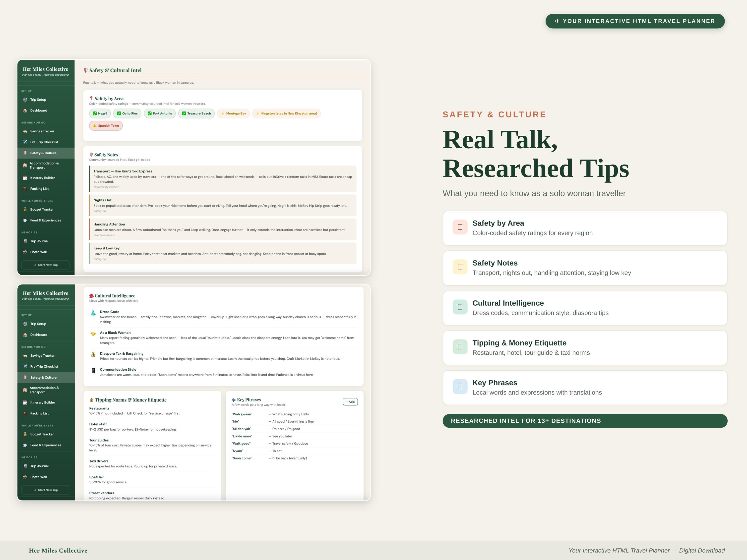
Task: Click the Trip Journal notebook icon in lower planner
Action: tap(25, 466)
